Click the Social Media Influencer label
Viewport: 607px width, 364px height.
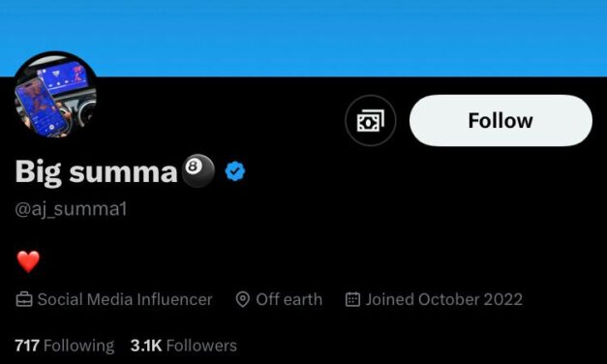click(x=125, y=300)
